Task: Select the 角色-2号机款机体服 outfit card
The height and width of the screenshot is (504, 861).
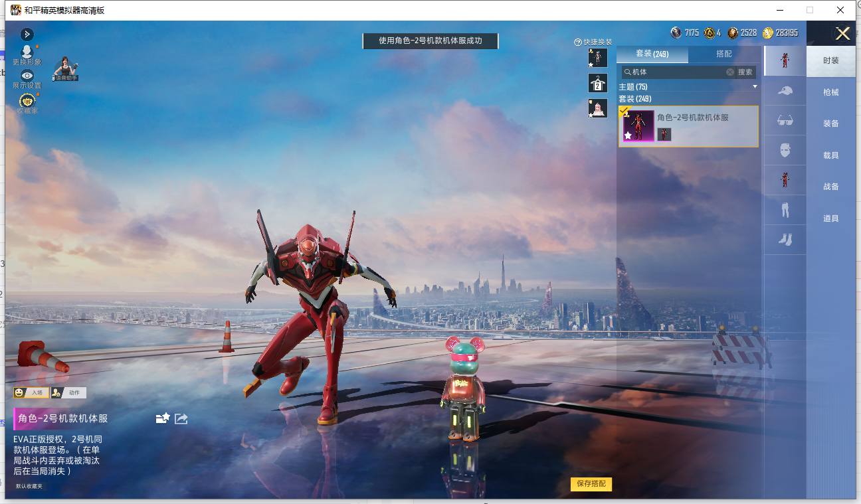Action: pos(688,126)
